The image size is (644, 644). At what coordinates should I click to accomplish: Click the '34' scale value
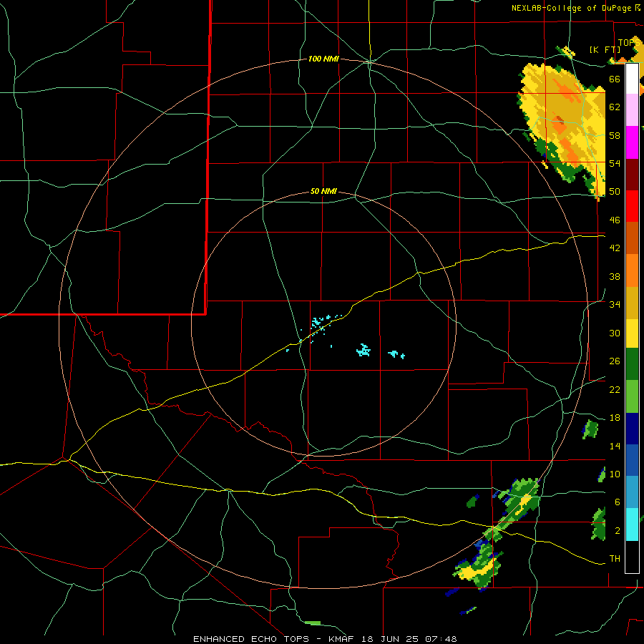615,305
